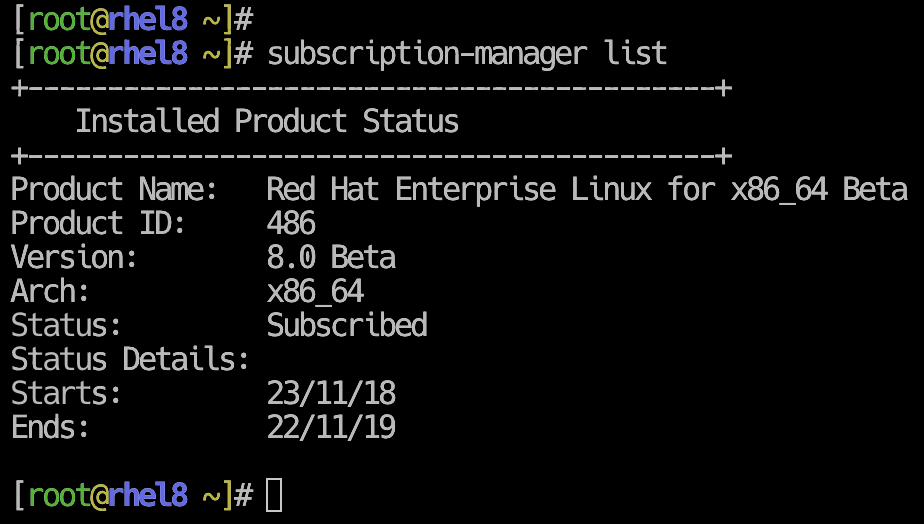
Task: Click the Subscribed status value
Action: point(347,325)
